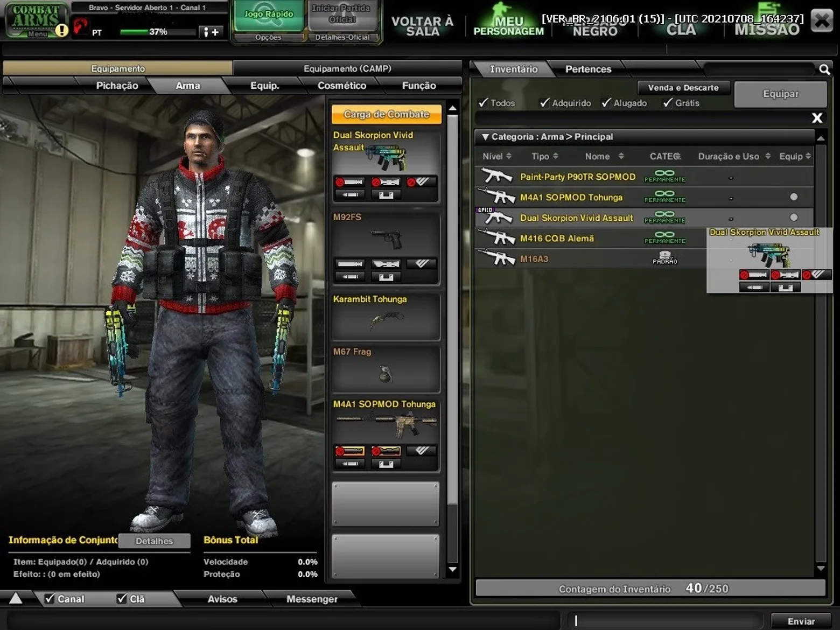Click the M4A1 SOPMOD Tohunga rifle icon
840x630 pixels.
[496, 197]
